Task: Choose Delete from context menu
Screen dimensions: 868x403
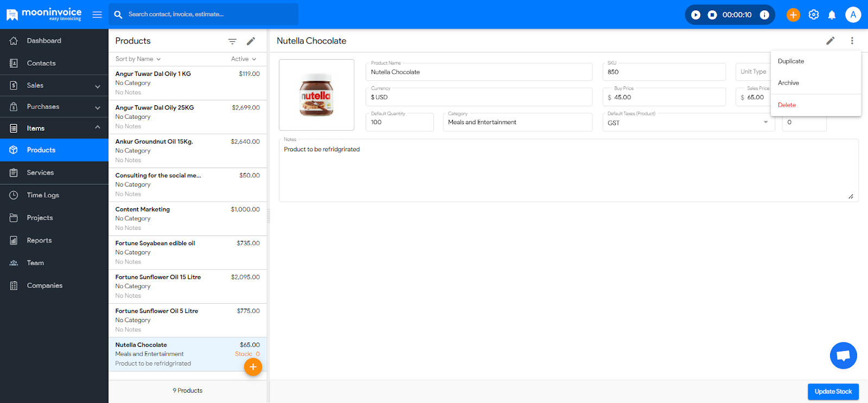Action: click(816, 105)
